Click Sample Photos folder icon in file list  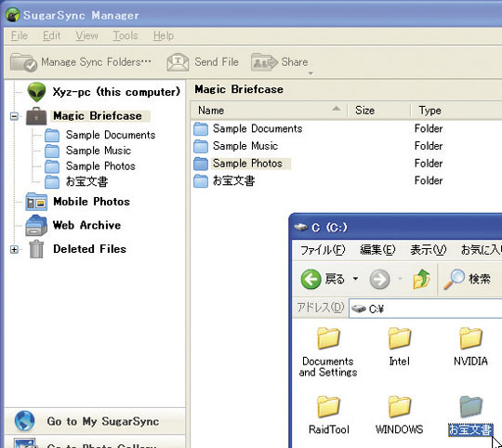[x=201, y=164]
